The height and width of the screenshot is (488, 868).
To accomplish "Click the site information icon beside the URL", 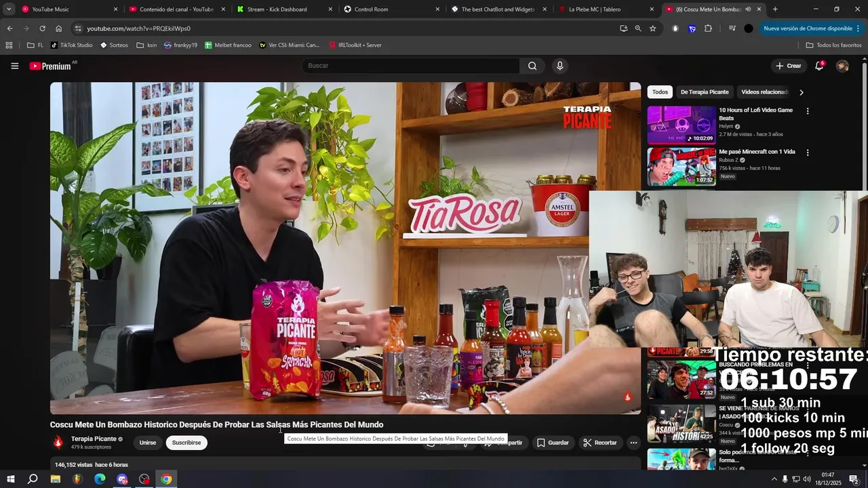I will pos(78,28).
